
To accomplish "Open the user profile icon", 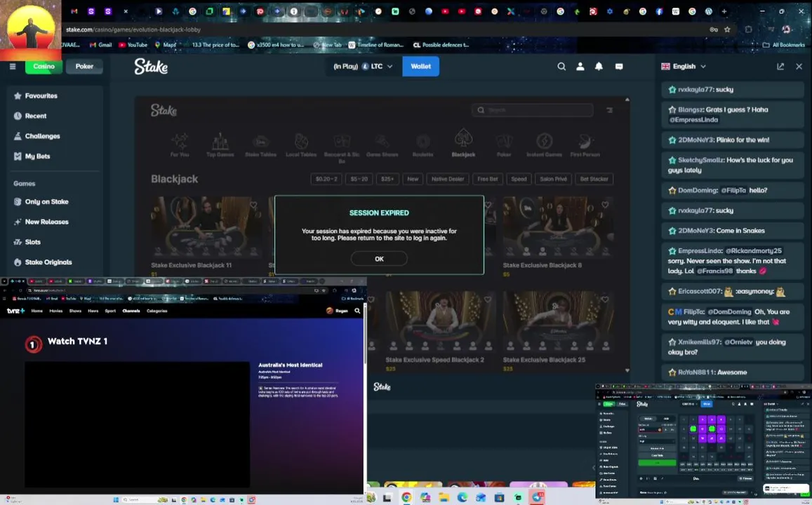I will [x=580, y=66].
